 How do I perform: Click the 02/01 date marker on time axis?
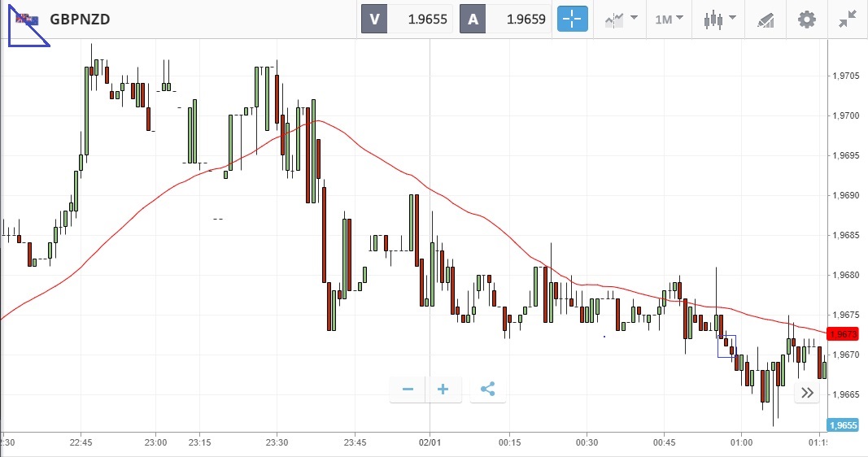430,442
